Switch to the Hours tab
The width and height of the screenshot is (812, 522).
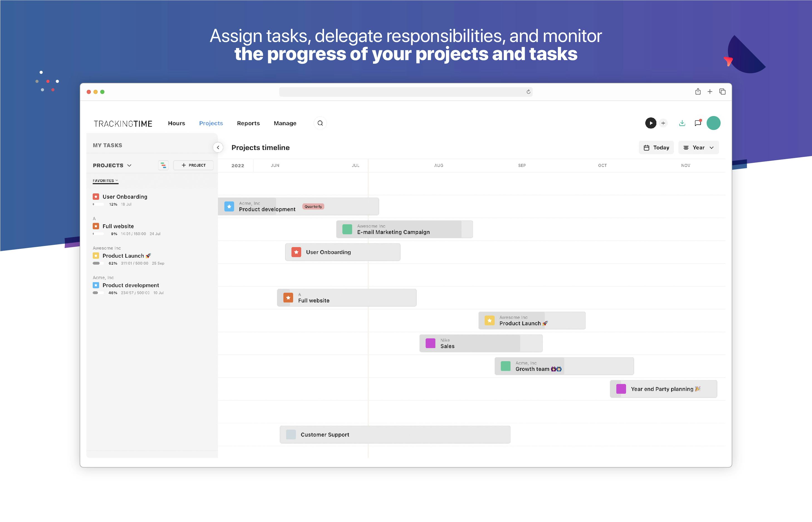tap(176, 123)
